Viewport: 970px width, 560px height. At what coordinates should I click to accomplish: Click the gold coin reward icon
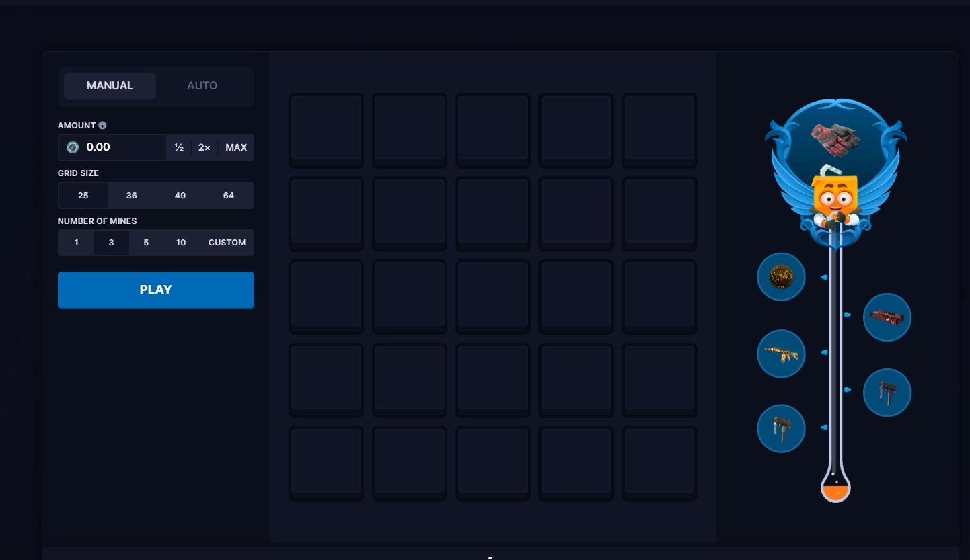(781, 276)
